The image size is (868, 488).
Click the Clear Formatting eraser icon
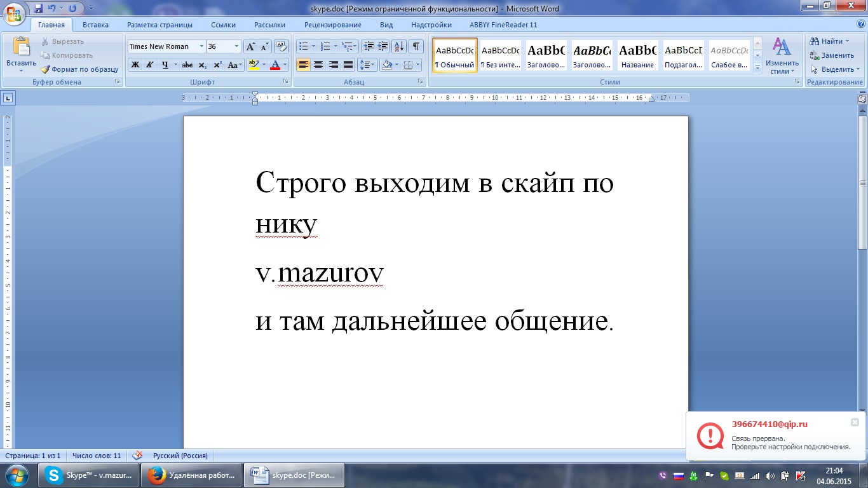[x=282, y=46]
